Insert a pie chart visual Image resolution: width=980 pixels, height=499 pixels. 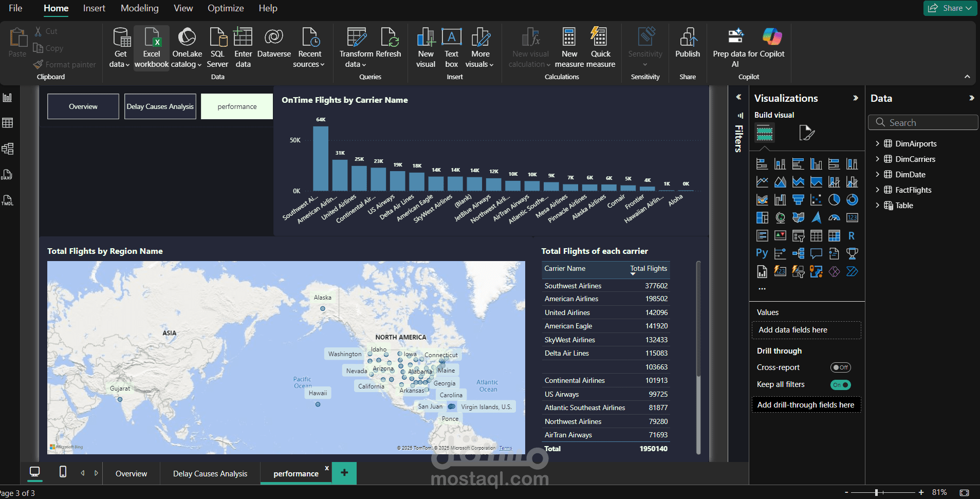click(834, 200)
